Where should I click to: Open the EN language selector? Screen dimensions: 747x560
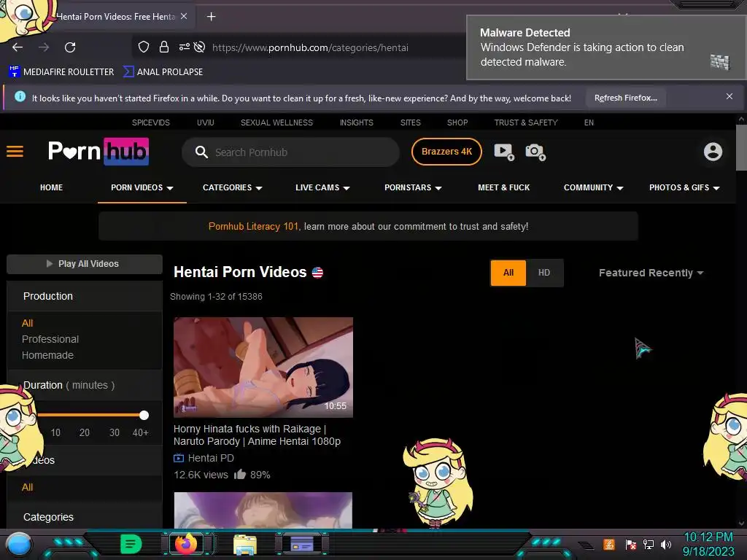coord(589,122)
